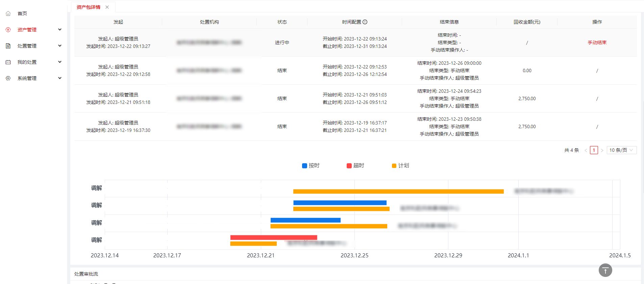Click the 进行中 status cell
This screenshot has width=644, height=284.
click(x=282, y=42)
